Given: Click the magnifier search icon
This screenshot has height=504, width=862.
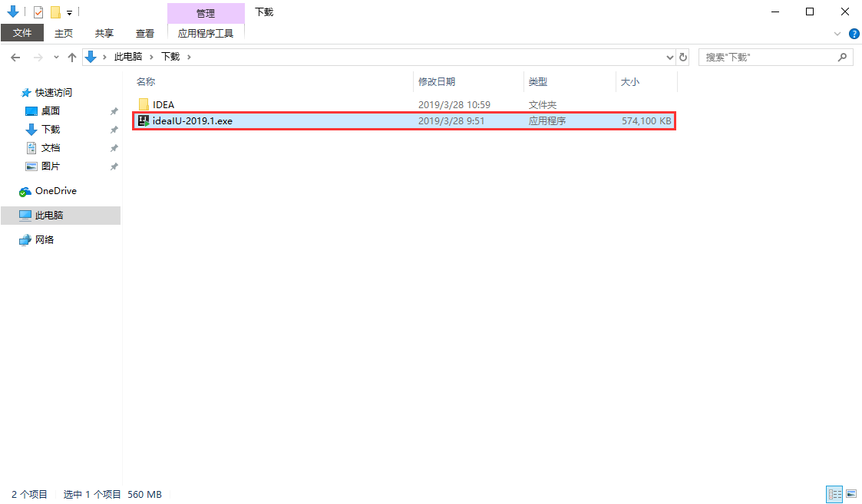Looking at the screenshot, I should click(842, 58).
